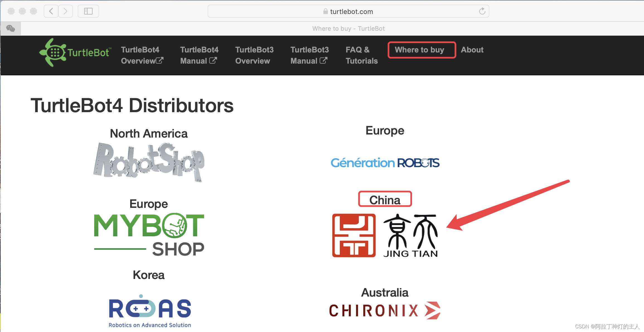Click the MYBOT SHOP logo
Image resolution: width=644 pixels, height=332 pixels.
(149, 234)
